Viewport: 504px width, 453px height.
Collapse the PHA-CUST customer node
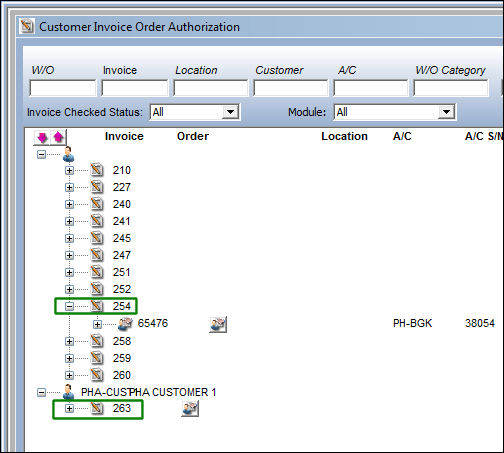pyautogui.click(x=41, y=392)
